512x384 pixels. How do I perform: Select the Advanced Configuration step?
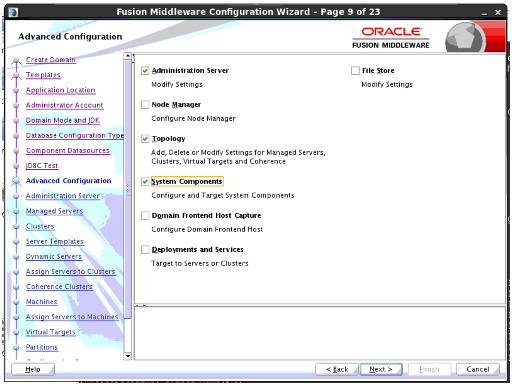tap(68, 181)
